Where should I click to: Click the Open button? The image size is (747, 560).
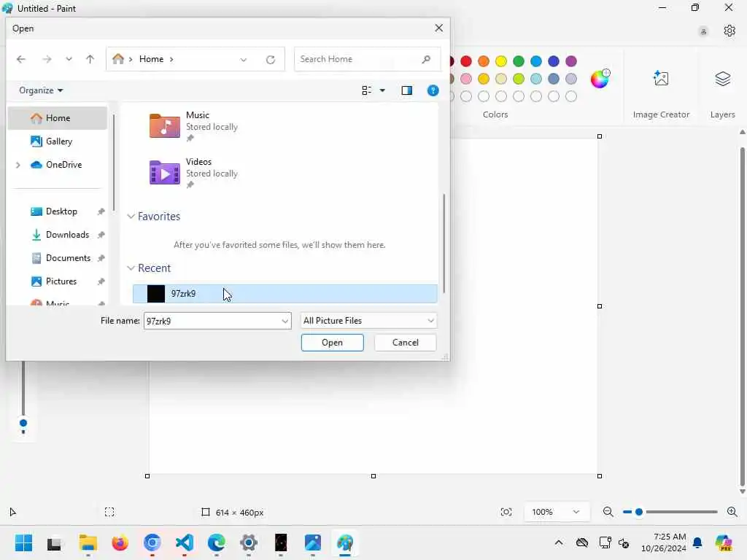coord(332,343)
